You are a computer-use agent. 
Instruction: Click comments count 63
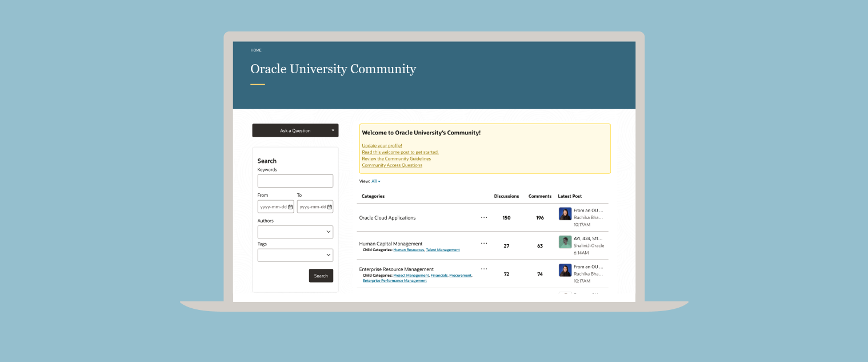(x=540, y=246)
